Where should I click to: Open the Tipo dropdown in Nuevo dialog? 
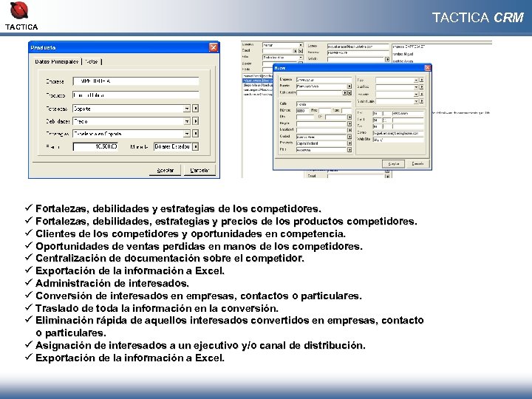click(x=416, y=80)
